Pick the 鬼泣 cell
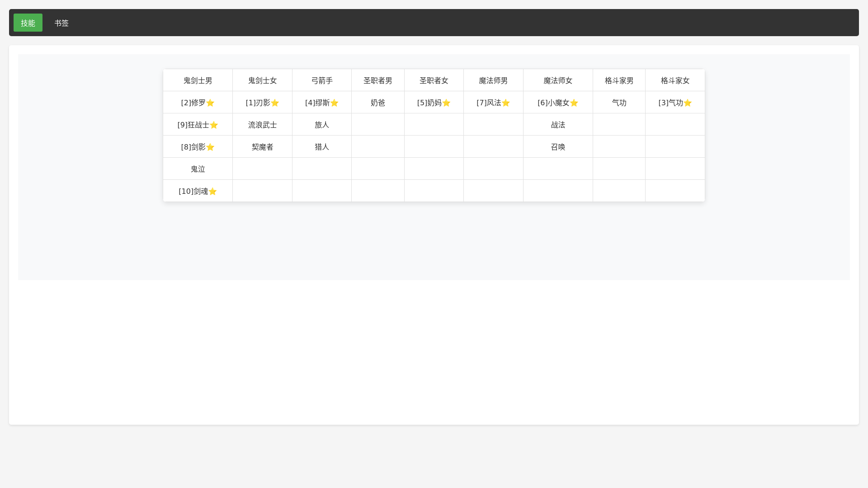868x488 pixels. (198, 169)
